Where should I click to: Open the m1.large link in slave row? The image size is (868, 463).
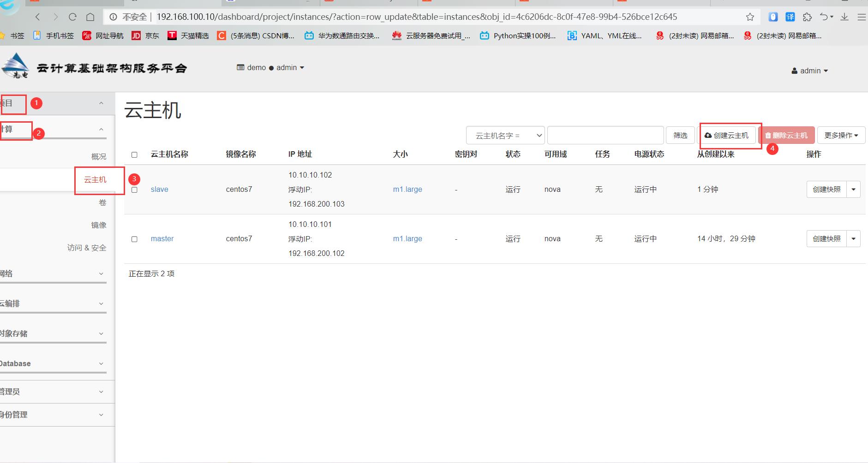(407, 190)
